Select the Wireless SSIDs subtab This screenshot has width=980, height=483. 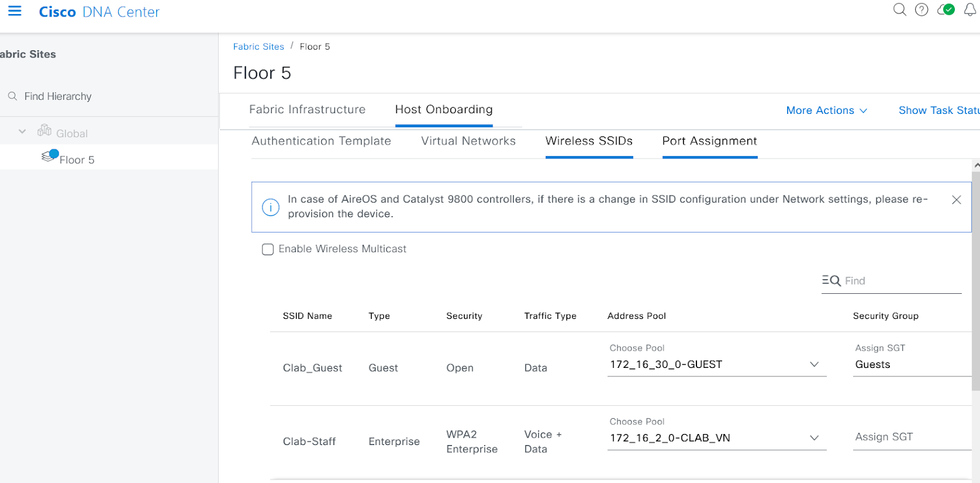(x=589, y=141)
